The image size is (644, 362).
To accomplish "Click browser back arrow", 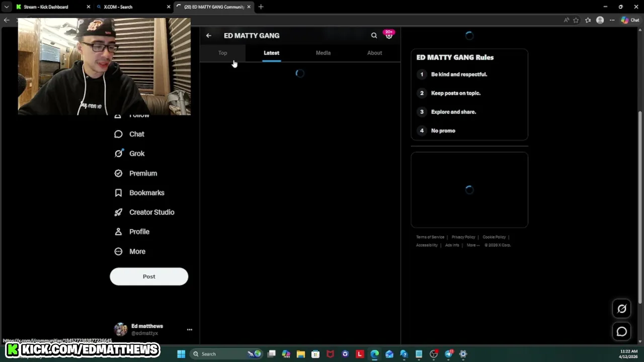I will click(6, 20).
